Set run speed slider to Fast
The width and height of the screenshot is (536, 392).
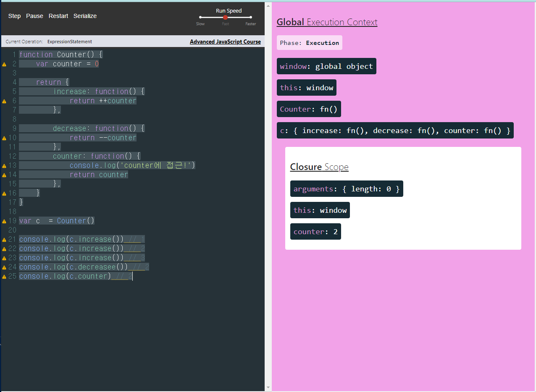point(226,17)
